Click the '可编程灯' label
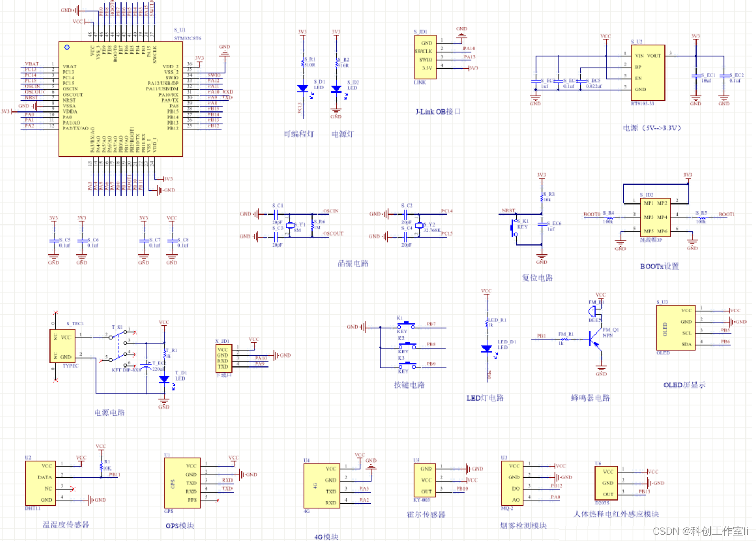756x541 pixels. [x=298, y=134]
